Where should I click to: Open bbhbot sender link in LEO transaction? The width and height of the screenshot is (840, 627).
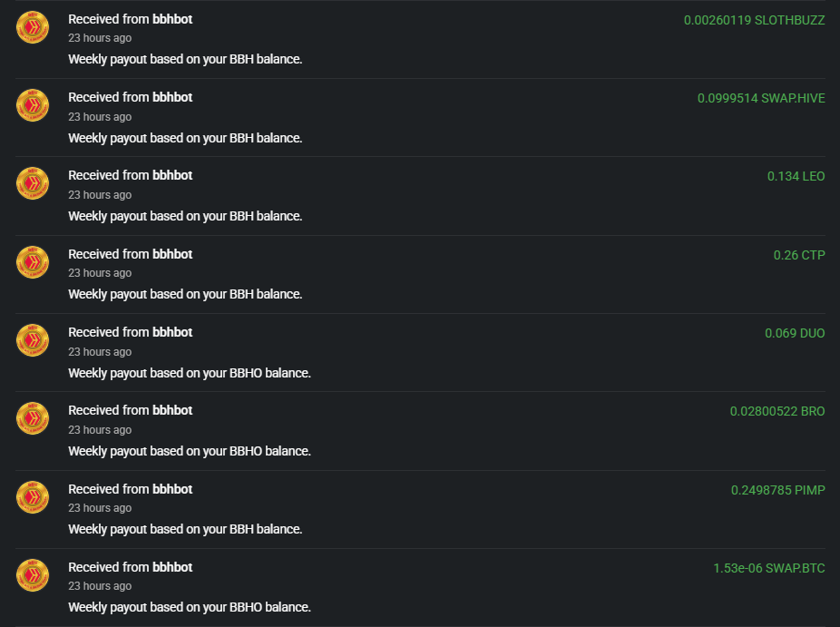point(172,175)
